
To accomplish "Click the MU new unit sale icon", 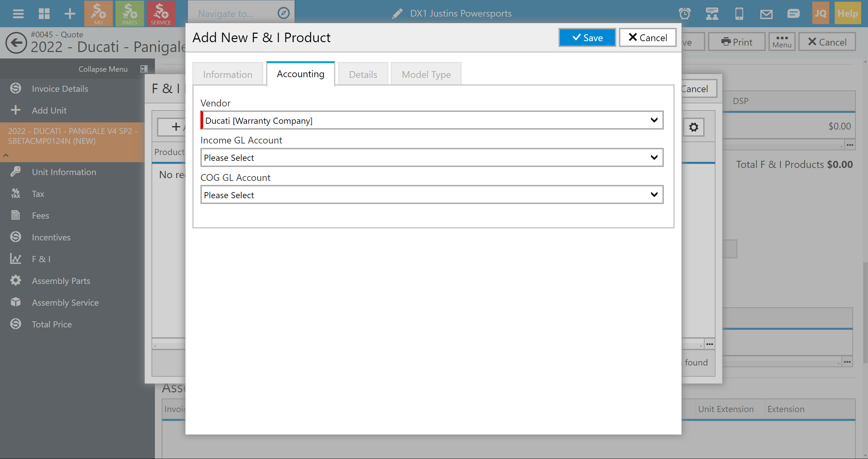I will [98, 14].
